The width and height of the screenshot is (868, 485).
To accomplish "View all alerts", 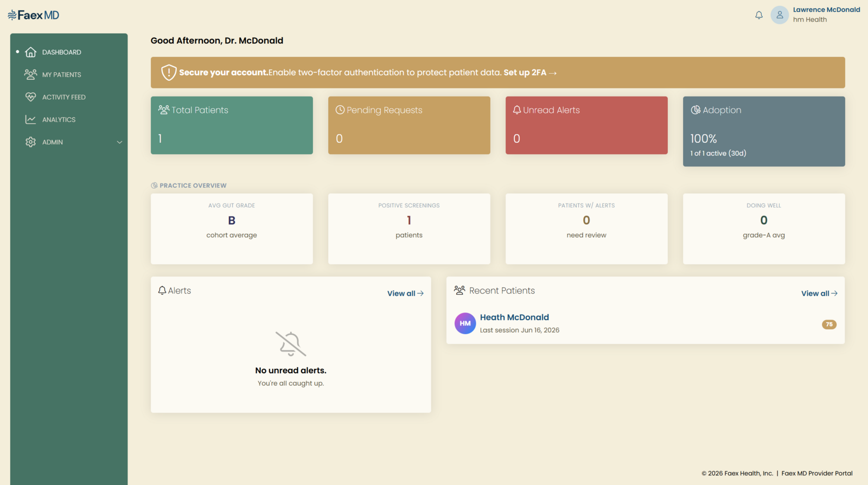I will pos(405,293).
